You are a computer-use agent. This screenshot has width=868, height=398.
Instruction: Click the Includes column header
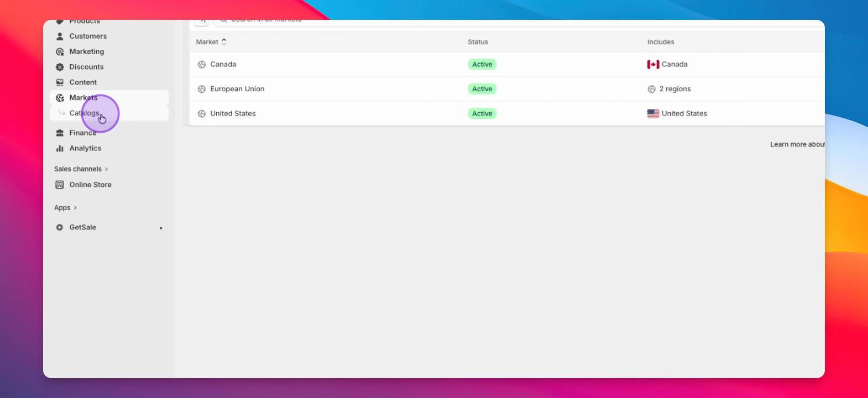pyautogui.click(x=661, y=42)
